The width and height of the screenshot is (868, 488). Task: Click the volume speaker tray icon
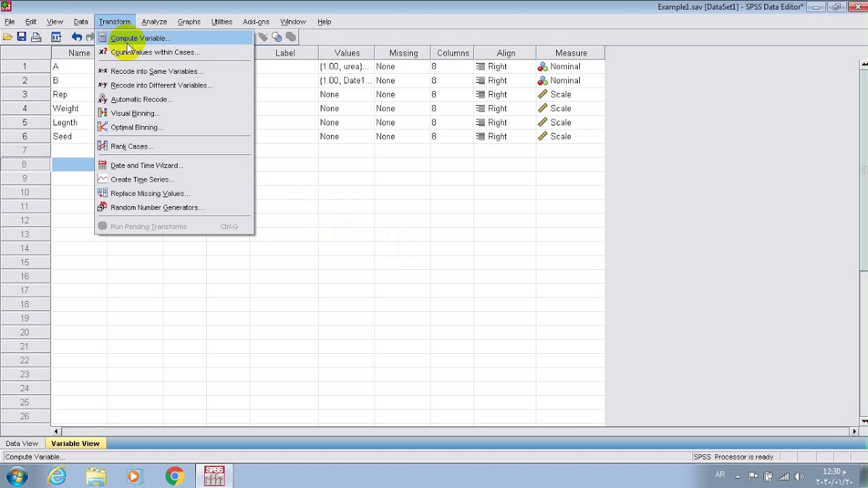click(799, 476)
